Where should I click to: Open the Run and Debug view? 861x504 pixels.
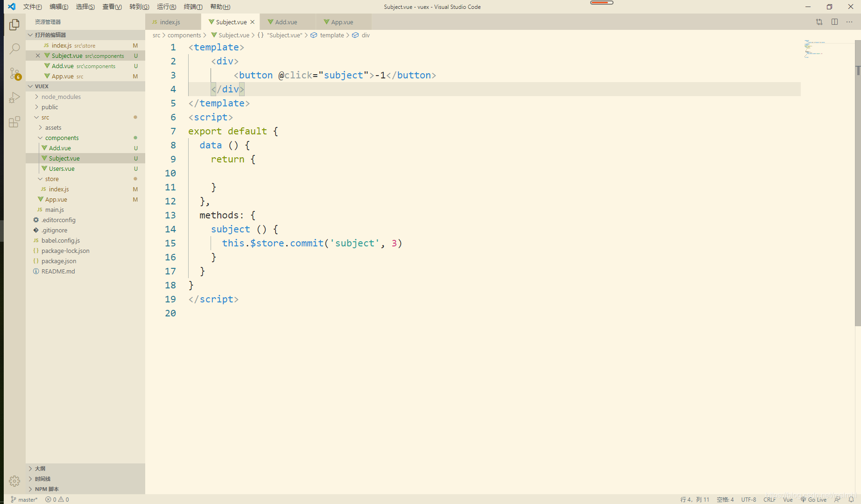(14, 98)
